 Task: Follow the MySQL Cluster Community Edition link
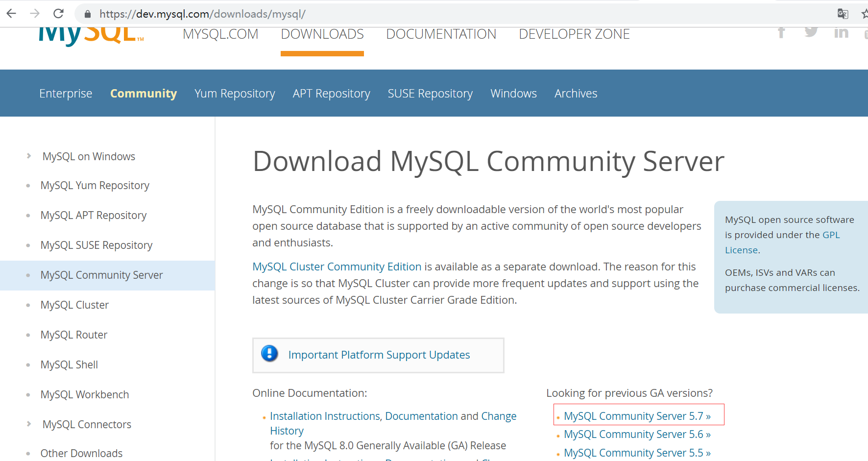tap(337, 267)
